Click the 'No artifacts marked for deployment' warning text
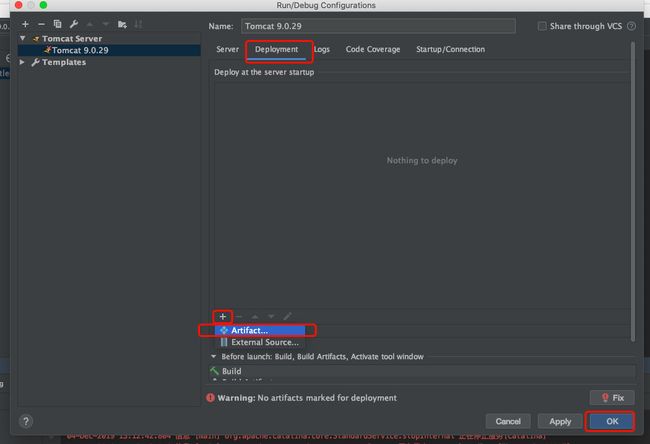 click(x=327, y=398)
